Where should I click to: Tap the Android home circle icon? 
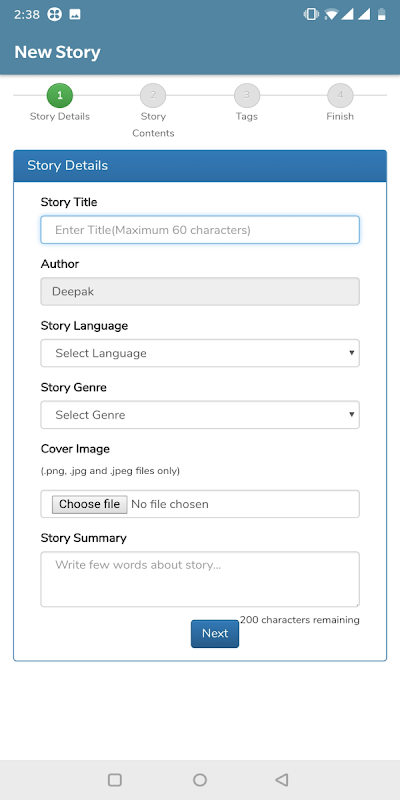[x=200, y=780]
